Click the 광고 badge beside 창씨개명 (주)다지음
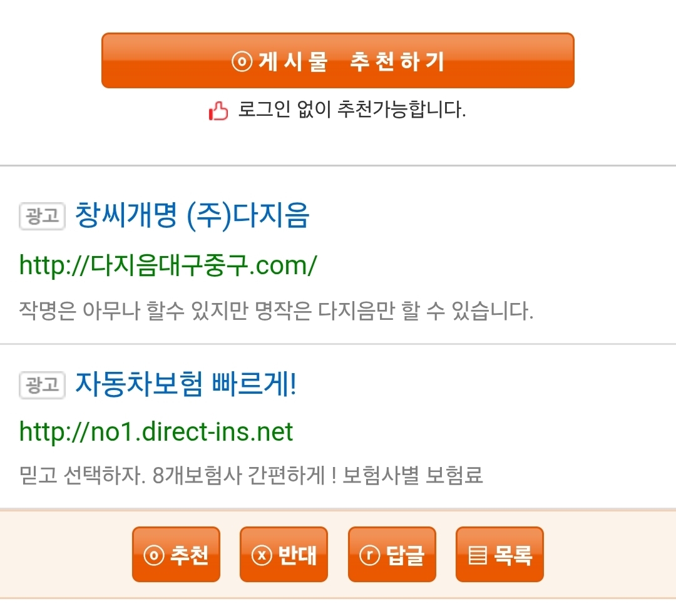Viewport: 676px width, 616px height. [43, 217]
